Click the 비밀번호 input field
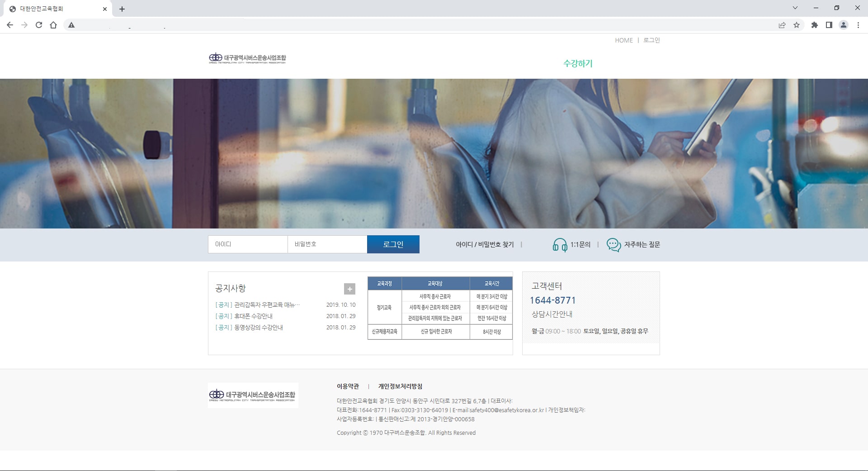The width and height of the screenshot is (868, 471). pos(327,244)
